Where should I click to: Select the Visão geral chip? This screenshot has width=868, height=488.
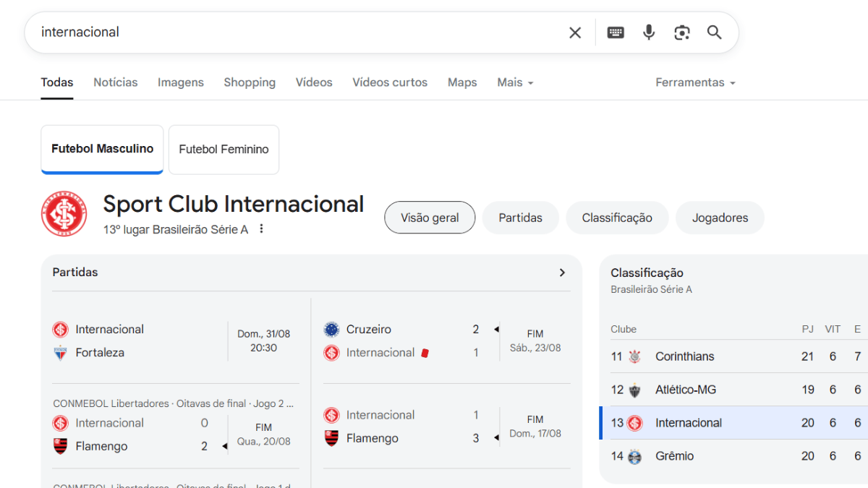[430, 218]
